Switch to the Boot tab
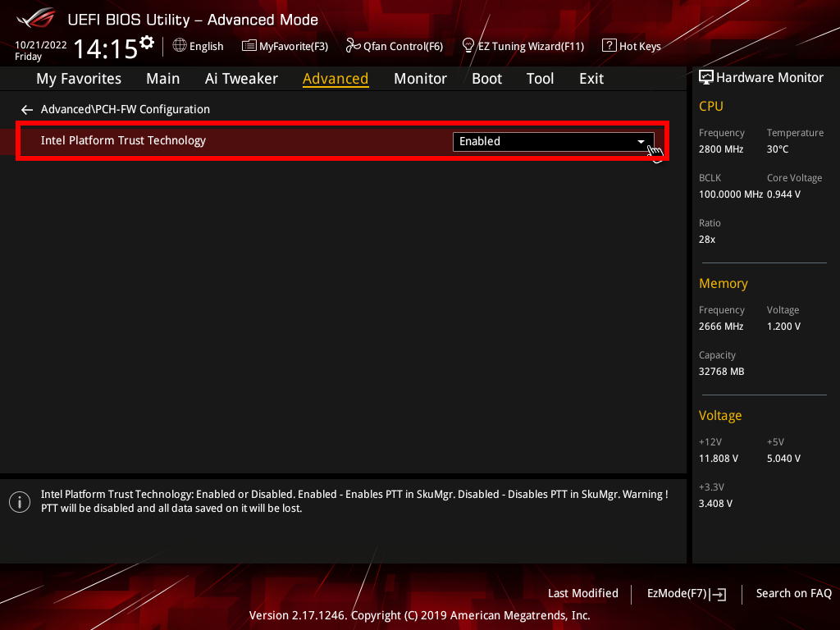840x630 pixels. (486, 79)
